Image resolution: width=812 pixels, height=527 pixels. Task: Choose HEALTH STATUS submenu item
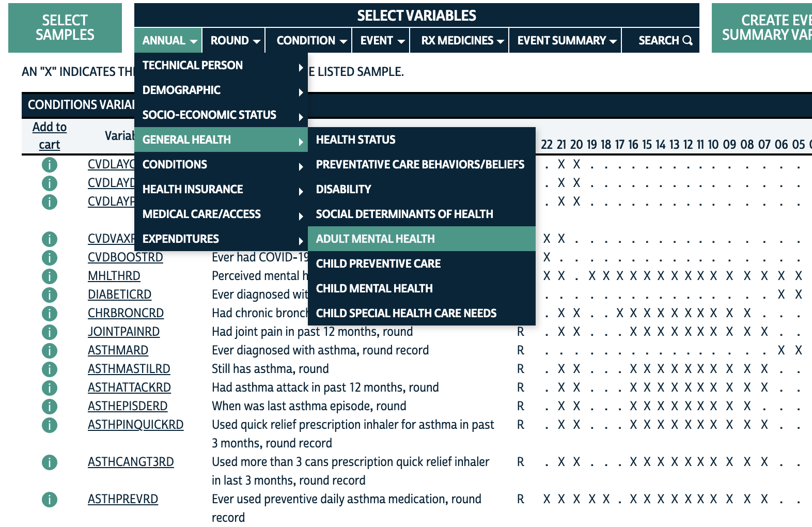click(x=421, y=139)
